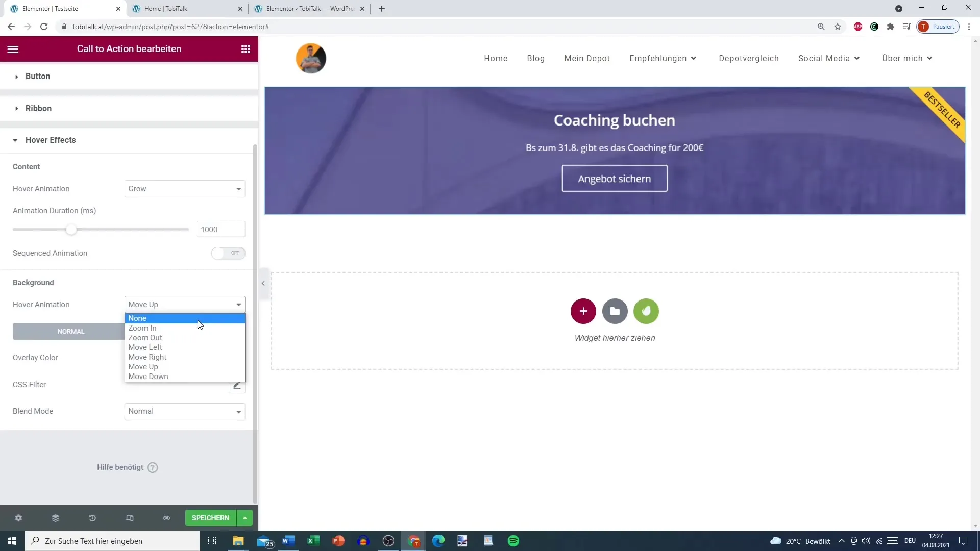Expand the Ribbon section
Image resolution: width=980 pixels, height=551 pixels.
coord(38,108)
